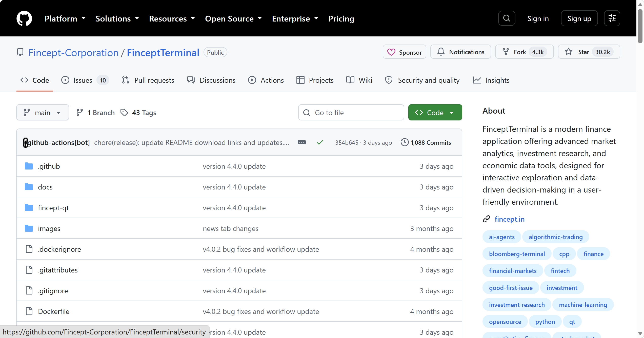Open the green Code dropdown button

[435, 112]
